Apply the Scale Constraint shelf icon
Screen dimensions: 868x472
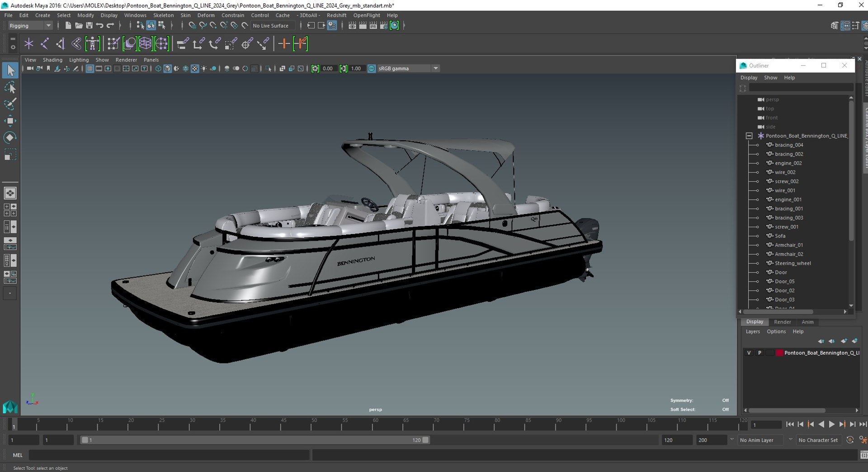point(231,44)
